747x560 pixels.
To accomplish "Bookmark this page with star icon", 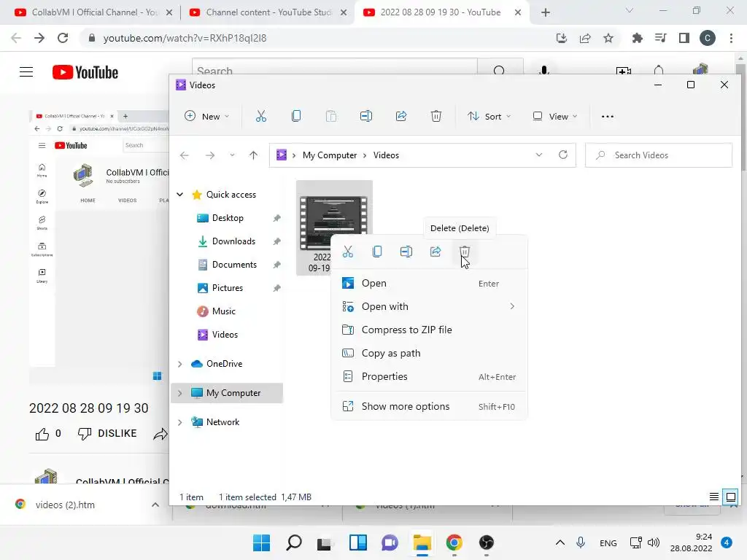I will pyautogui.click(x=608, y=38).
